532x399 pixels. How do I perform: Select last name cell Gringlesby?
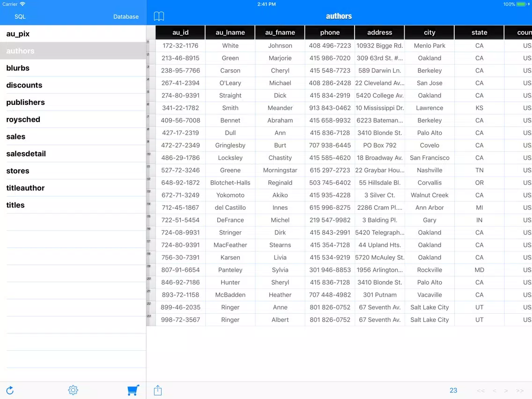point(230,145)
